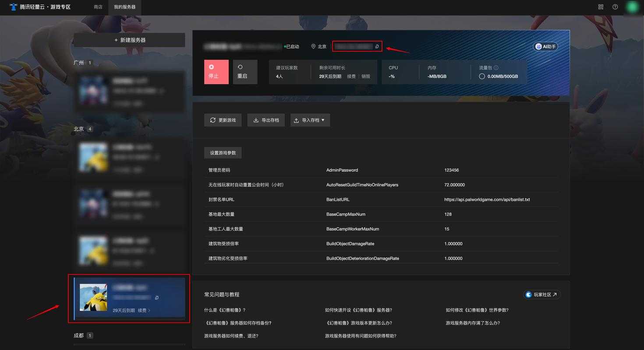Click the value 72.000000
Image resolution: width=644 pixels, height=350 pixels.
[454, 185]
